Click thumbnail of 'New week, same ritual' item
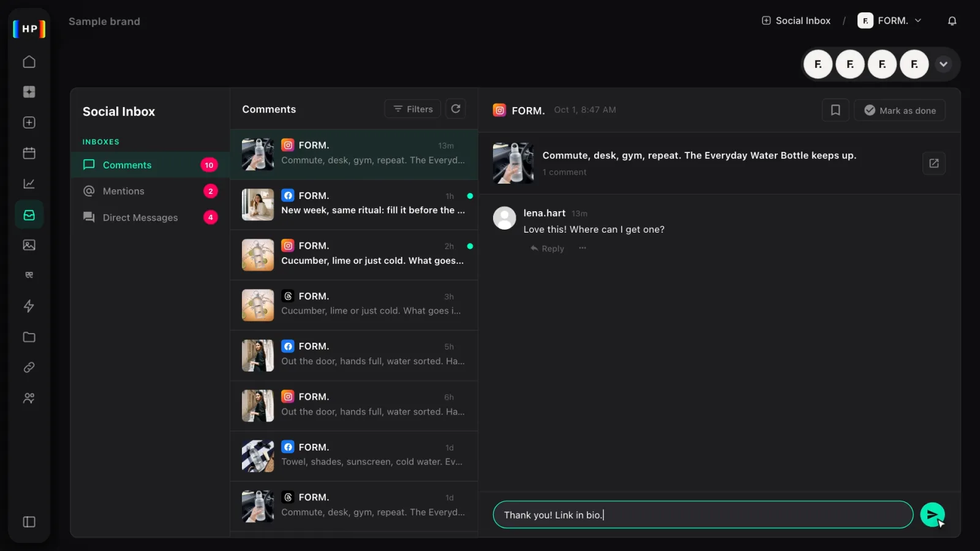980x551 pixels. tap(258, 204)
